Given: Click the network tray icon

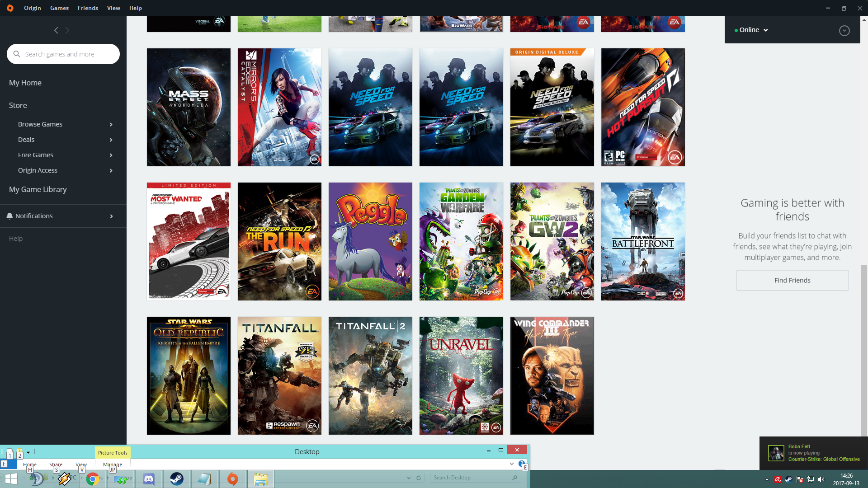Looking at the screenshot, I should tap(811, 479).
